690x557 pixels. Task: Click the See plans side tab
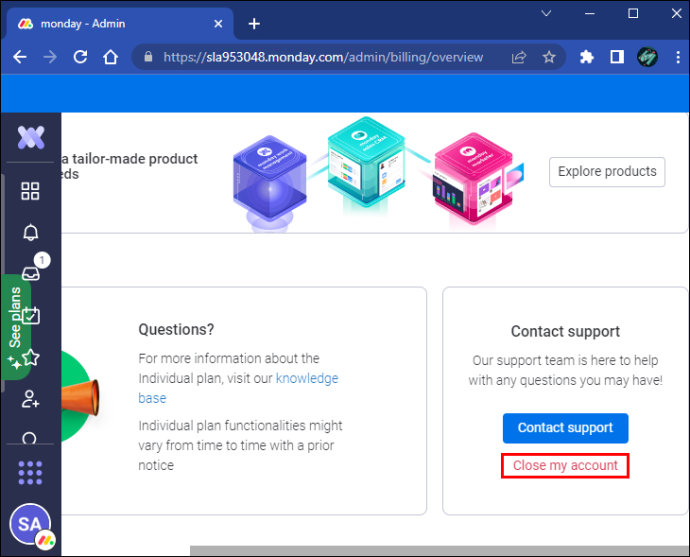(x=15, y=327)
